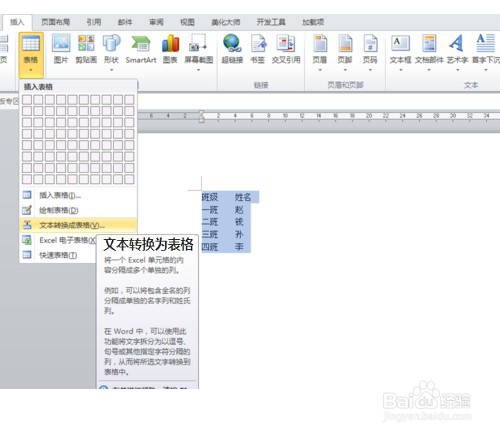Expand the 页码 dropdown arrow

coord(370,70)
